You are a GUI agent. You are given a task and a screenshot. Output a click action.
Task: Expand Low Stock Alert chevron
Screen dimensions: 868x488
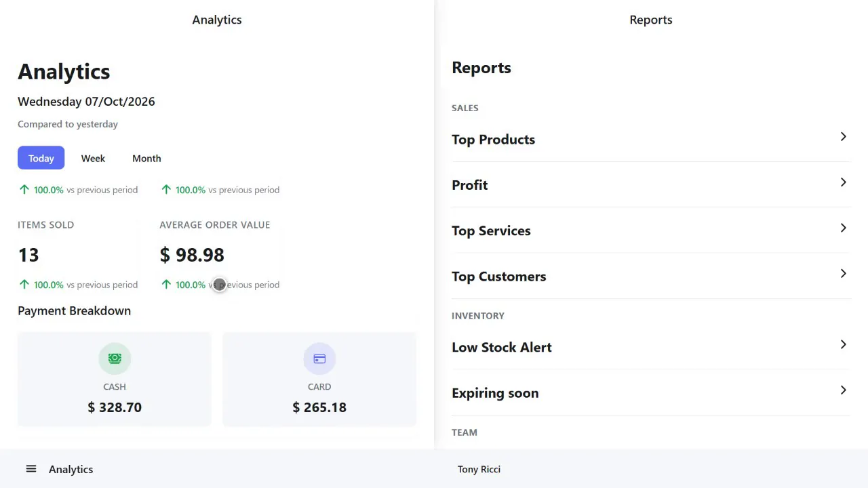pos(843,344)
